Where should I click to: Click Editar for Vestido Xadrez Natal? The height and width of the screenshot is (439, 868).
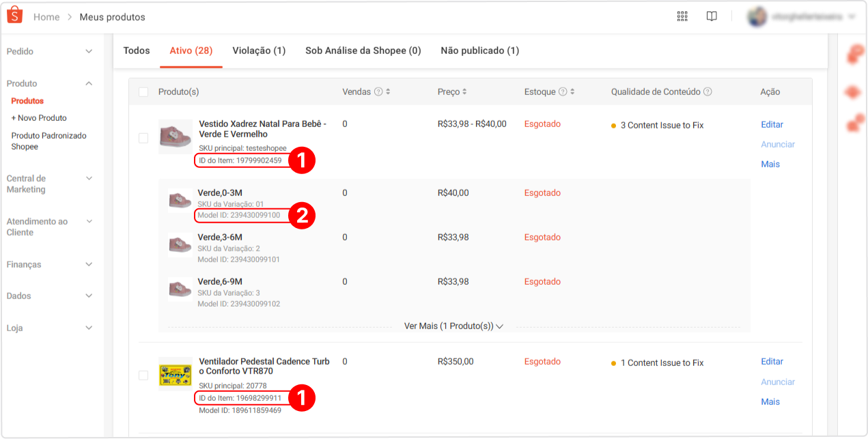pos(772,125)
